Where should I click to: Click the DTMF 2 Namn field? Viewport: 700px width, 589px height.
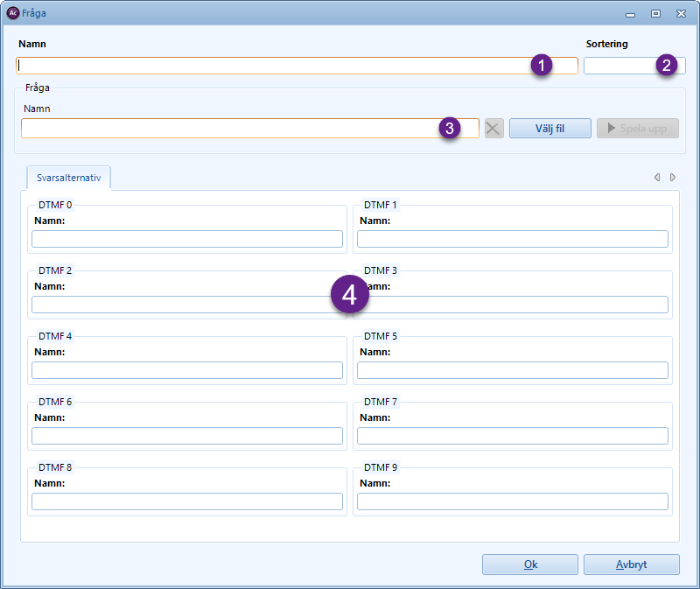(x=187, y=305)
